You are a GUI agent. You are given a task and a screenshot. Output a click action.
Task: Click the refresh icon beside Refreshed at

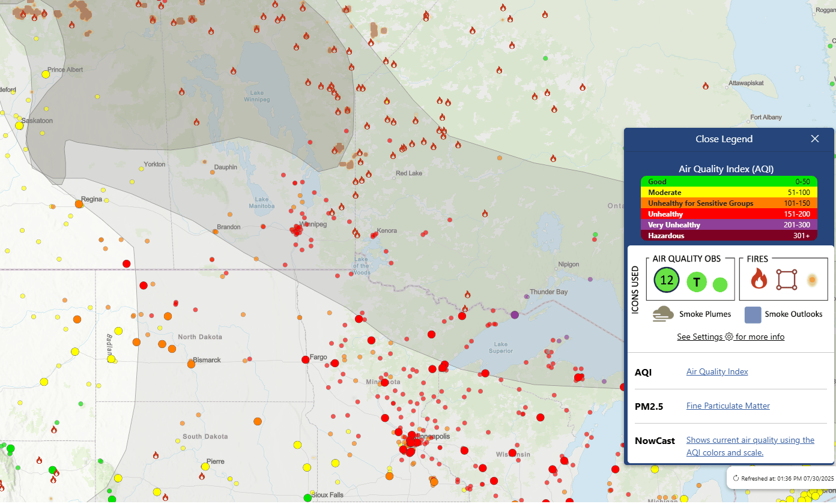click(x=736, y=478)
